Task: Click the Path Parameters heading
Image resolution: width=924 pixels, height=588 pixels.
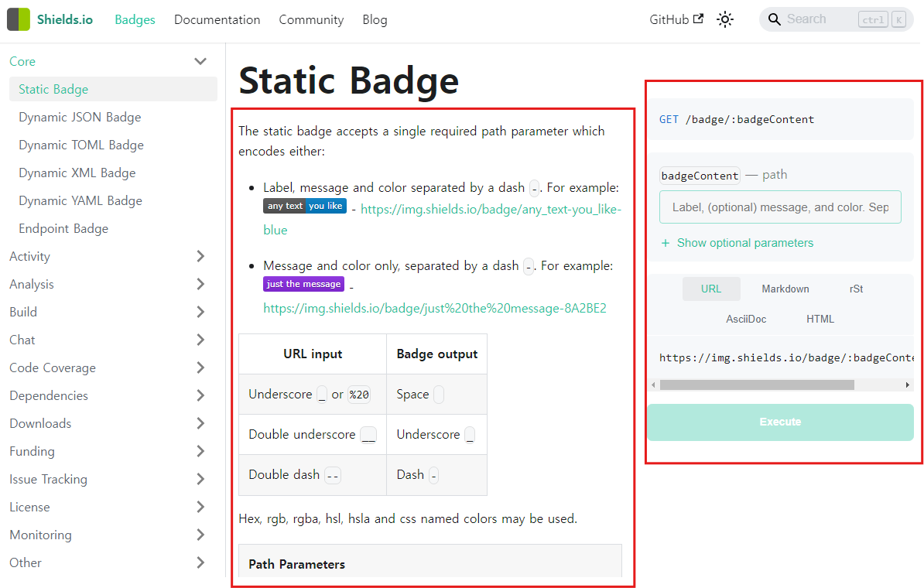Action: coord(297,565)
